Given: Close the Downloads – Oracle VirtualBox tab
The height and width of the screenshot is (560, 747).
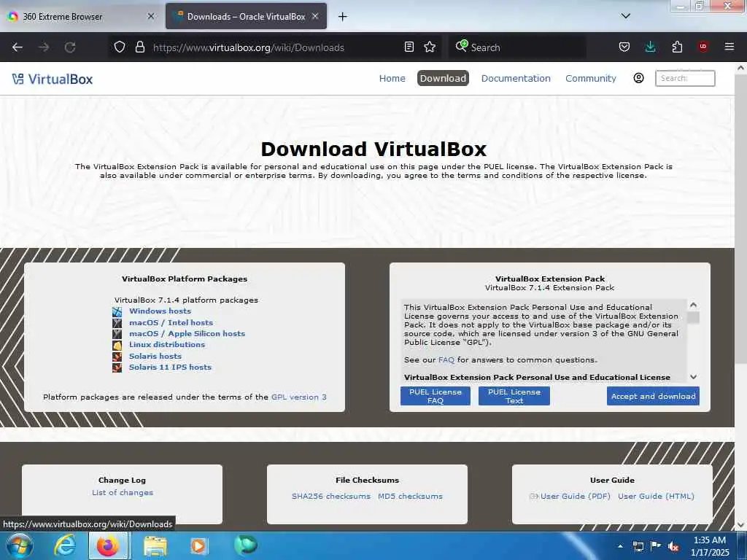Looking at the screenshot, I should point(315,16).
